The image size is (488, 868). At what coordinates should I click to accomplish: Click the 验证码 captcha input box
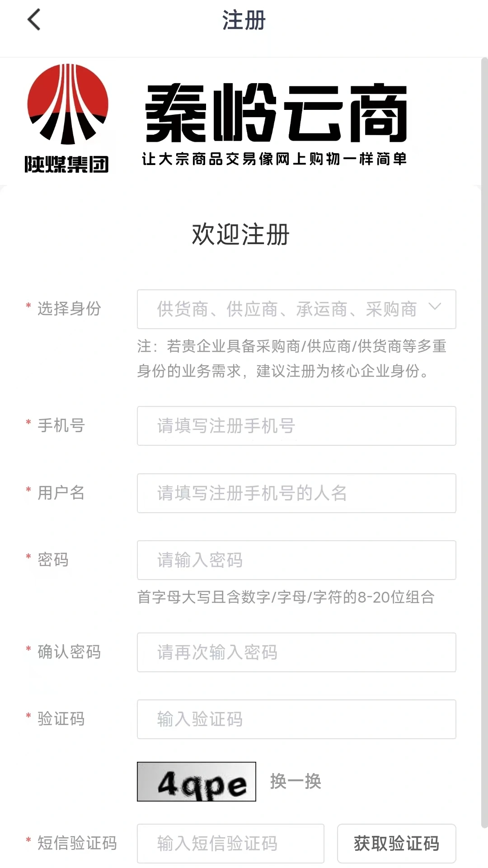[x=296, y=719]
